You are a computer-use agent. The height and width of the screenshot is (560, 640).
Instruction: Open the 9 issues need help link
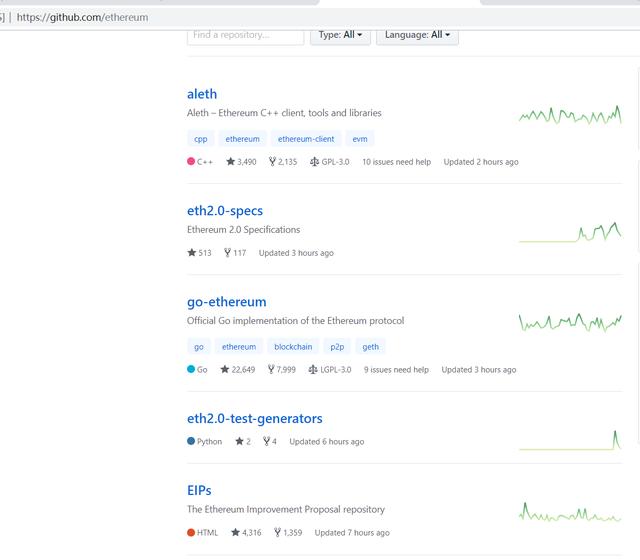[396, 370]
